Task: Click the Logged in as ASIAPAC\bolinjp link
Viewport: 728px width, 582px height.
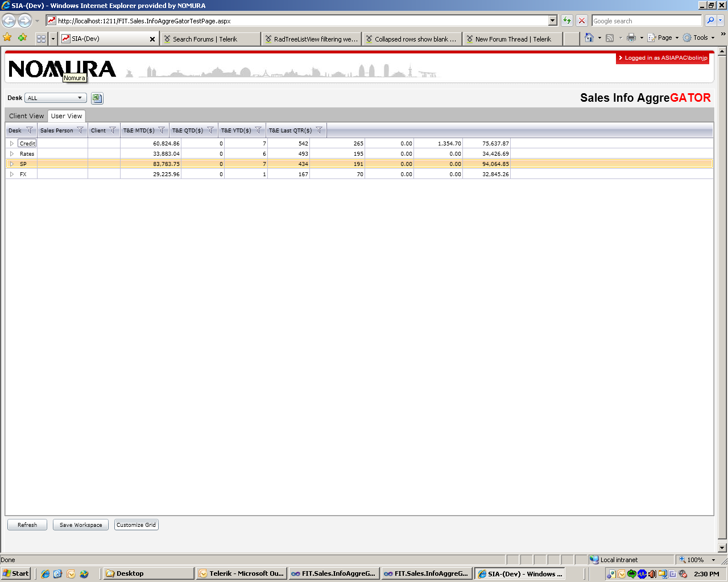Action: click(x=663, y=58)
